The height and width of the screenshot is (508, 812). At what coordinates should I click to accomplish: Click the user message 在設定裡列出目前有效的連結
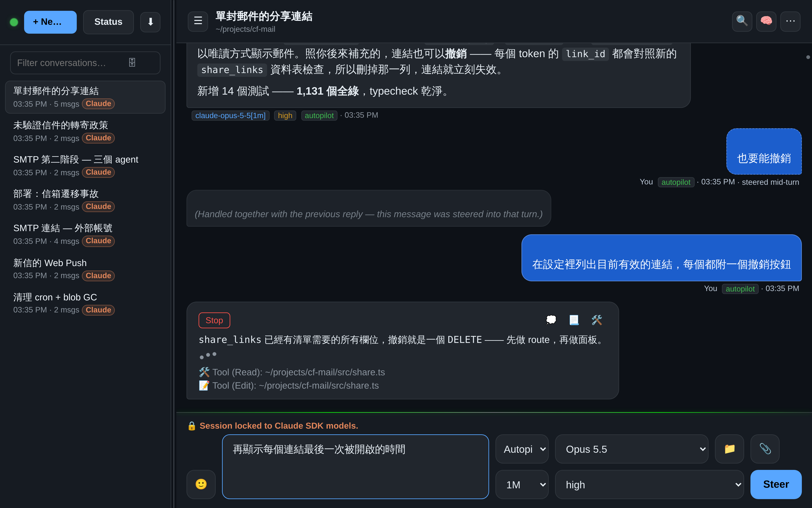[x=661, y=258]
